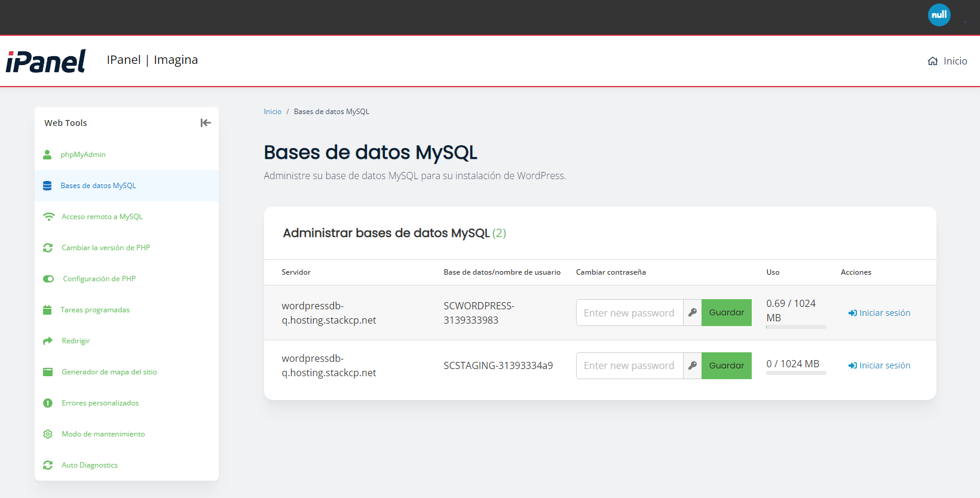
Task: Click Guardar for SCWORDPRESS-3139333983
Action: coord(727,312)
